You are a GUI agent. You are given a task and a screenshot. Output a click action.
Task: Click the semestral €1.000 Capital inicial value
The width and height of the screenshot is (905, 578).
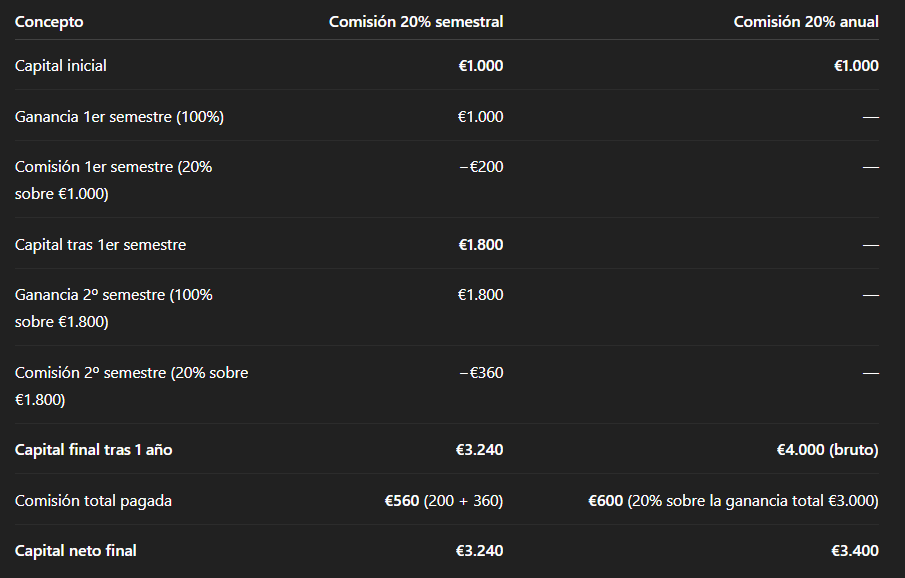point(480,66)
